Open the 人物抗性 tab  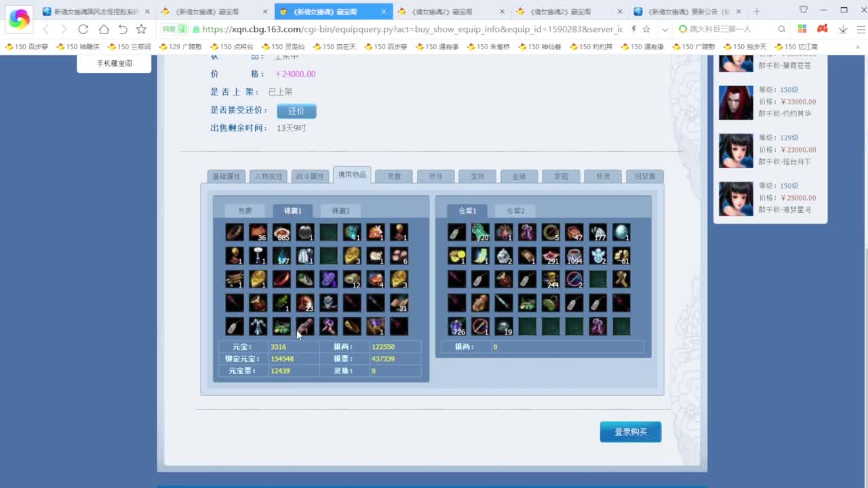(269, 176)
